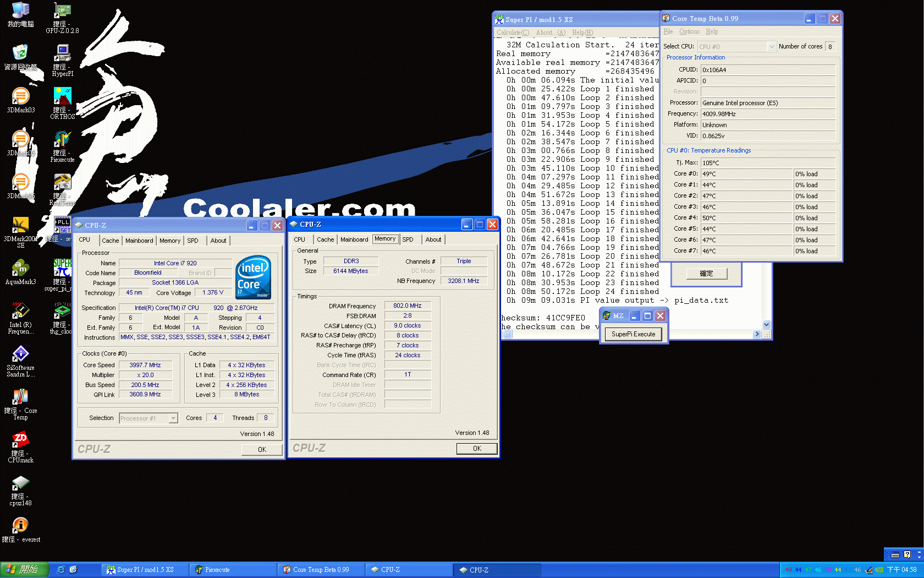Click the language bar keyboard icon in tray

tap(895, 555)
